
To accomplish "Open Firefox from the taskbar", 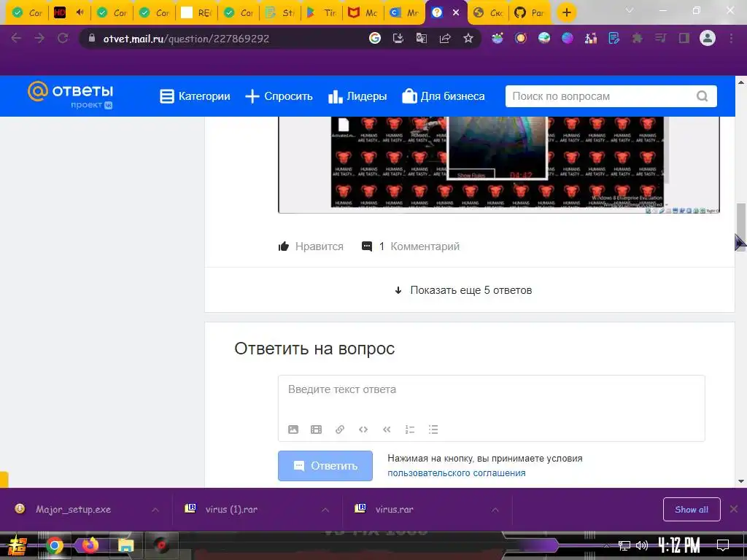I will [x=90, y=545].
